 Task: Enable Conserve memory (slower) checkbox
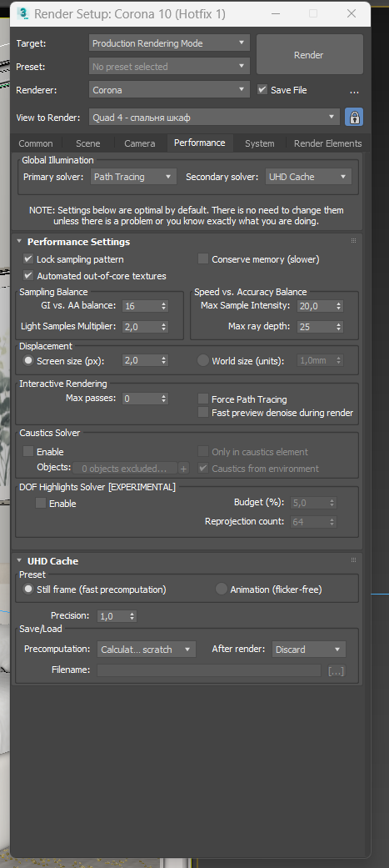click(x=203, y=258)
